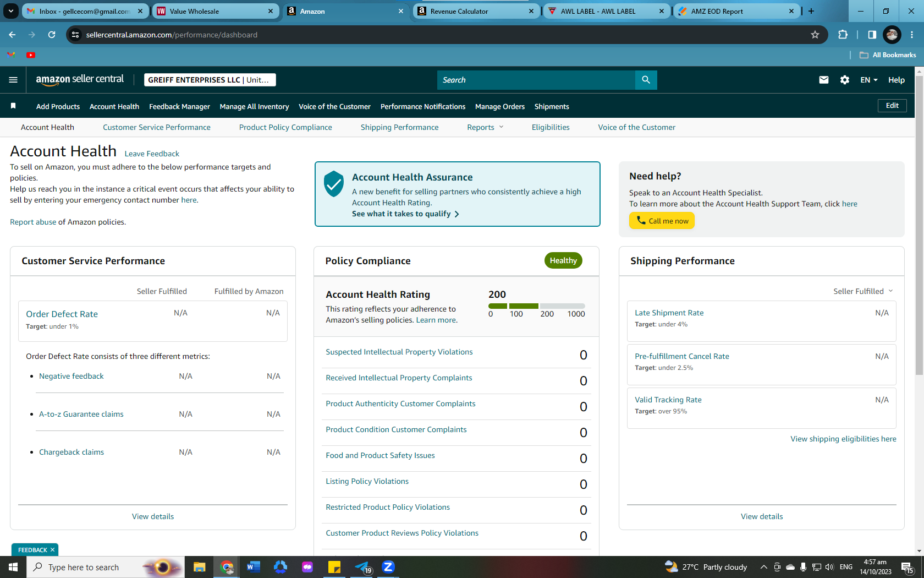Open the Sticky Notes taskbar icon
924x578 pixels.
pyautogui.click(x=334, y=567)
